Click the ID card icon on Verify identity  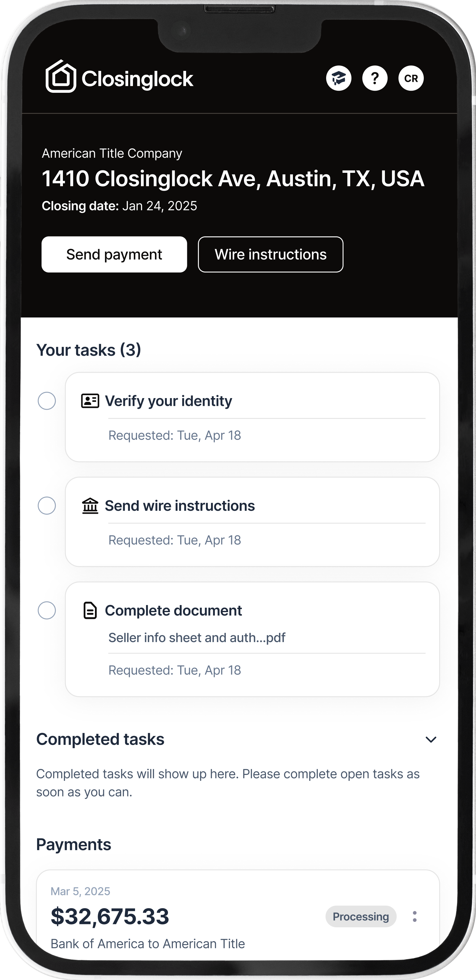90,401
